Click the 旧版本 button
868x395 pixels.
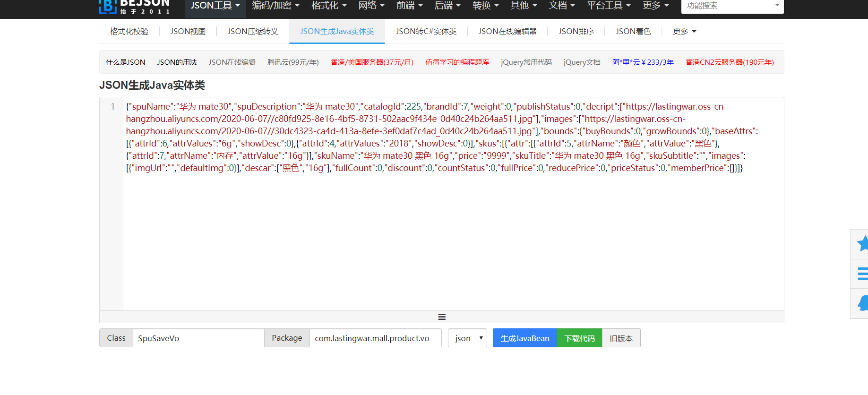tap(621, 338)
